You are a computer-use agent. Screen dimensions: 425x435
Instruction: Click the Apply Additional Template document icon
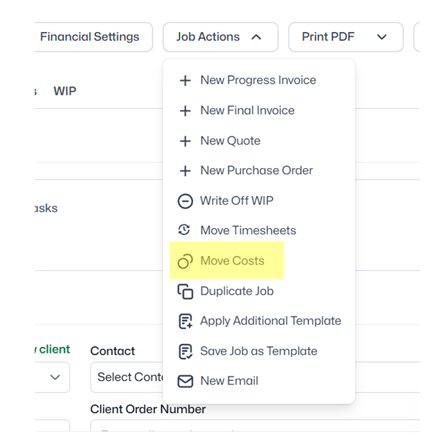tap(185, 321)
